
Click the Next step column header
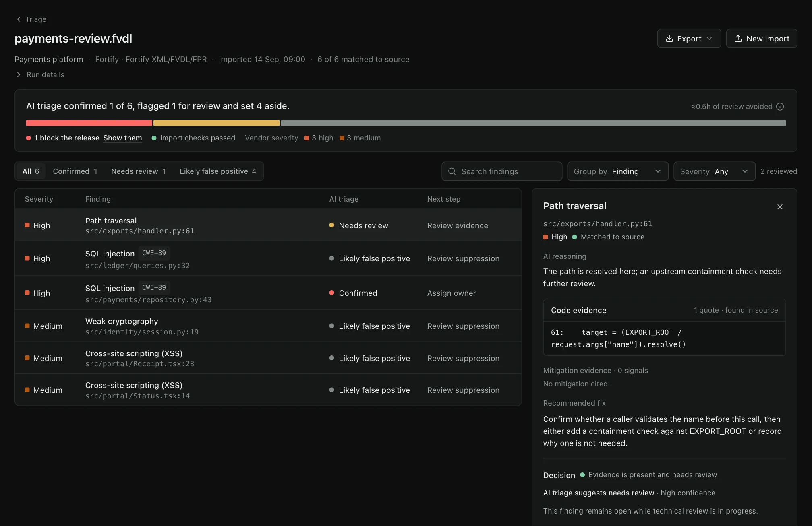point(444,199)
